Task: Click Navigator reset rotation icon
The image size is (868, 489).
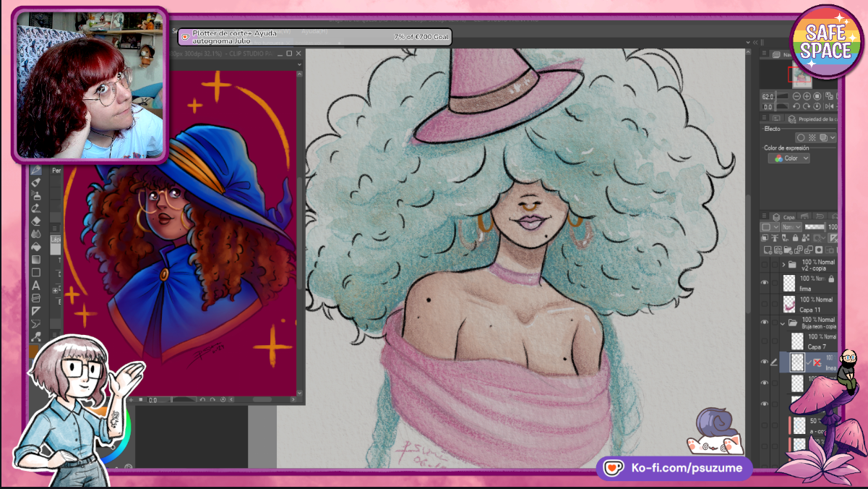Action: [817, 106]
